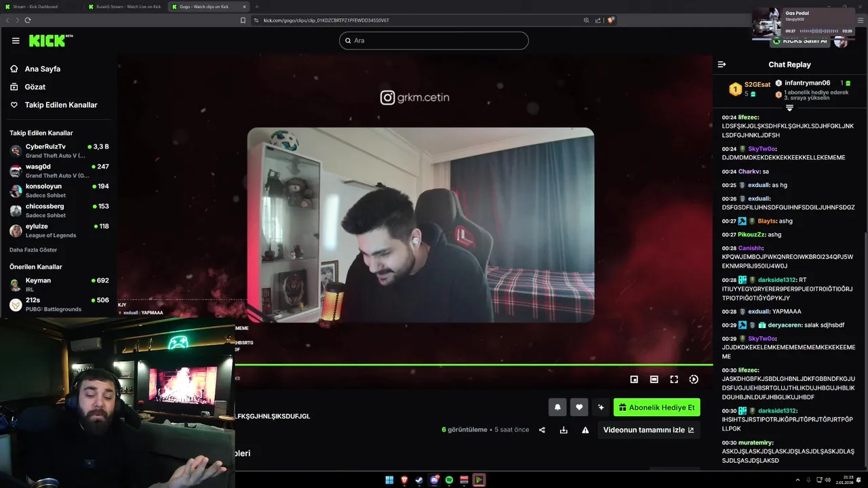Screen dimensions: 868x488
Task: Select Gogo - Watch clips tab
Action: [x=208, y=6]
